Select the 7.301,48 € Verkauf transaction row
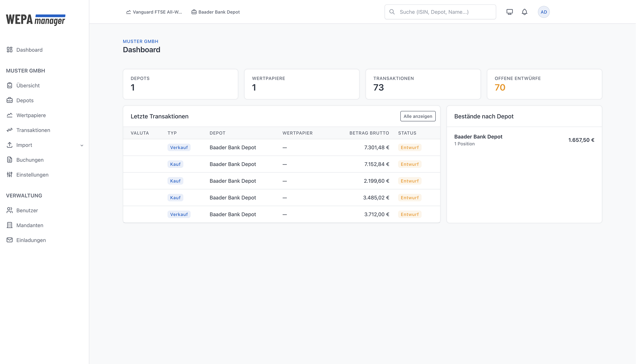Image resolution: width=636 pixels, height=364 pixels. click(x=281, y=147)
